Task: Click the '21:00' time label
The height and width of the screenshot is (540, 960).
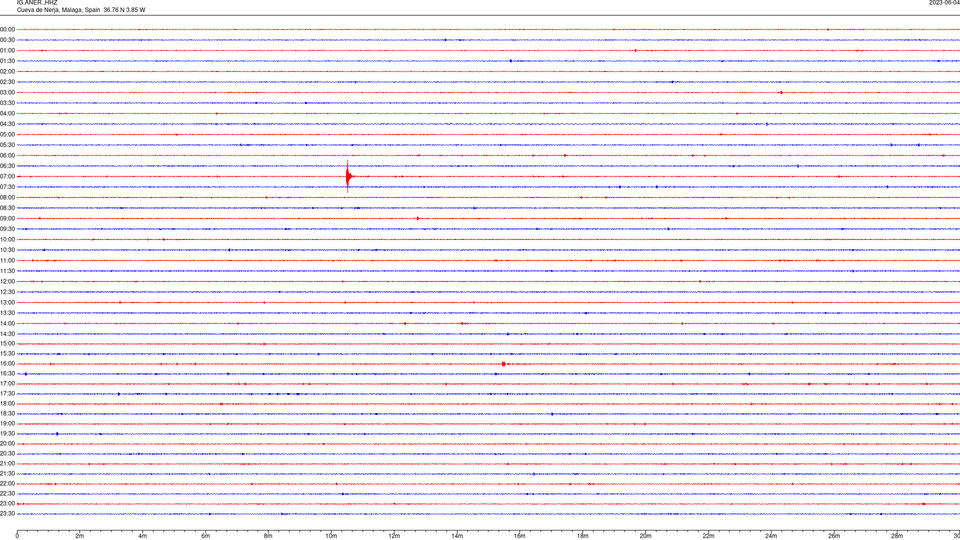Action: point(7,463)
